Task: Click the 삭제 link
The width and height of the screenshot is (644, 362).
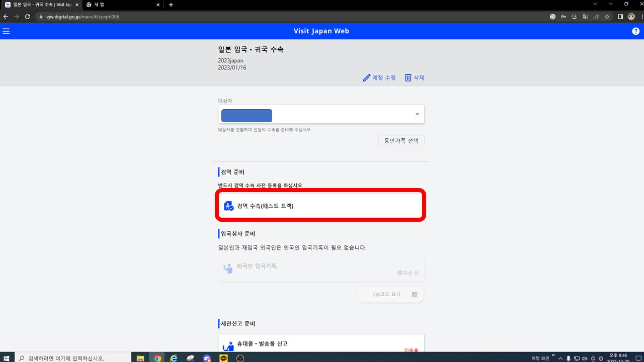Action: 415,78
